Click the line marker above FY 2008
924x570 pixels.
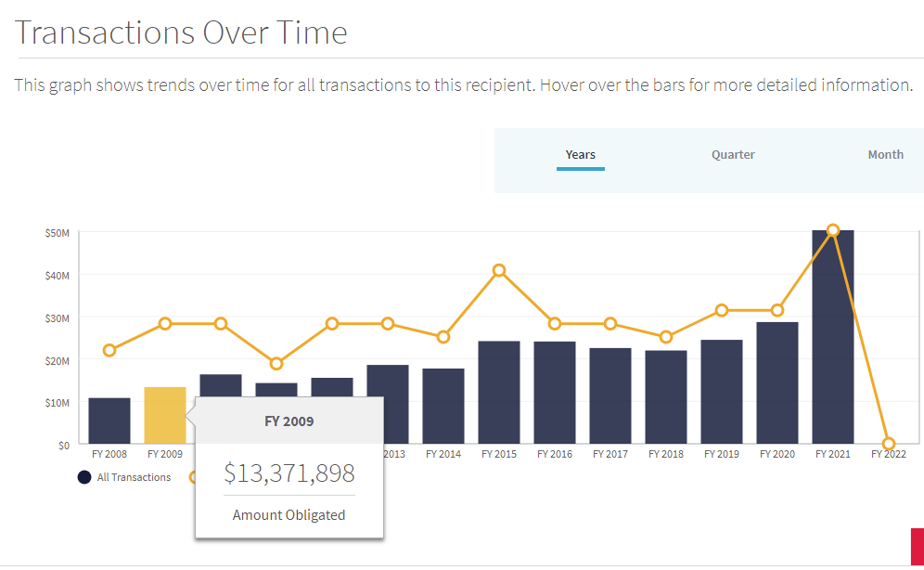coord(109,350)
